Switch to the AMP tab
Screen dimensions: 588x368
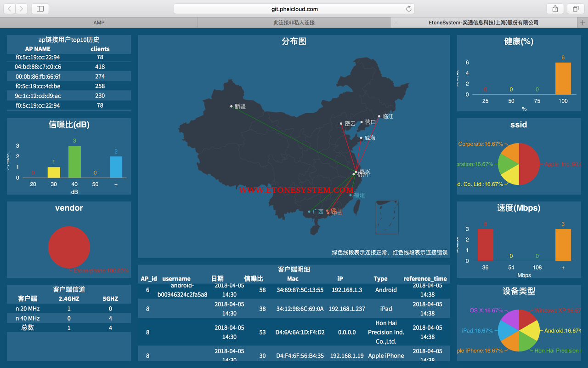pyautogui.click(x=99, y=23)
